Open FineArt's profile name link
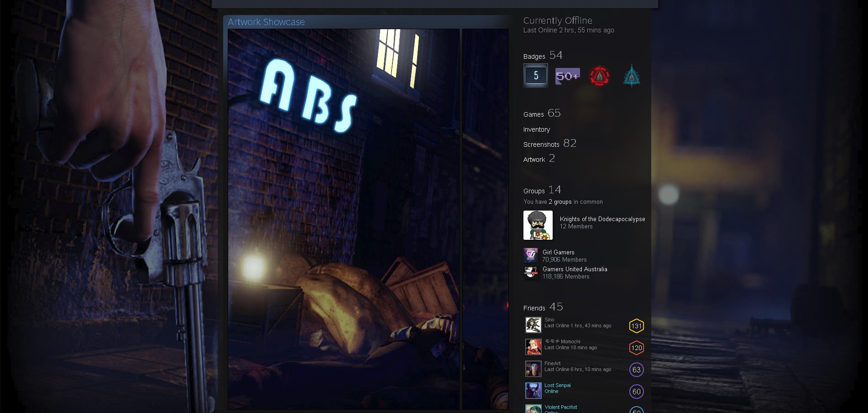The image size is (868, 413). (553, 363)
